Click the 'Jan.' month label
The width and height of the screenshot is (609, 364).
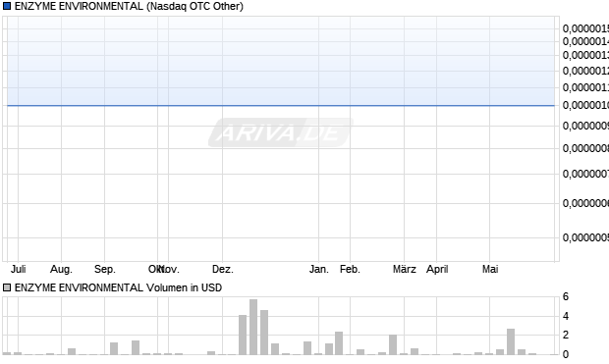[319, 269]
